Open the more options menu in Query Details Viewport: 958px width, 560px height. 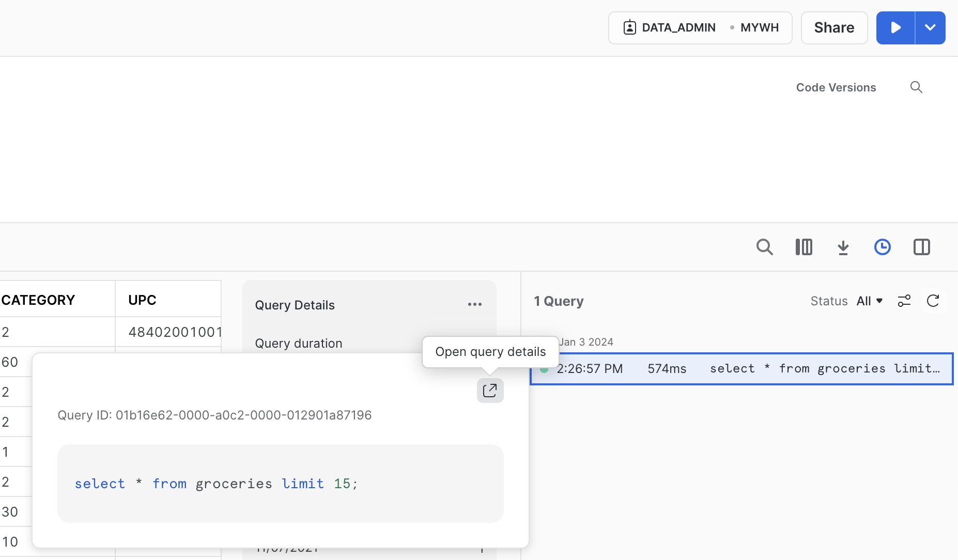click(474, 304)
